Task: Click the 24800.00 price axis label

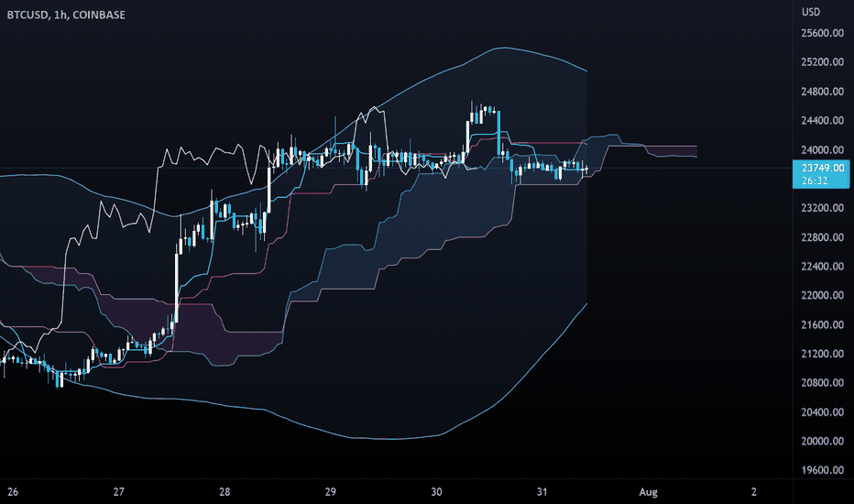Action: (x=823, y=92)
